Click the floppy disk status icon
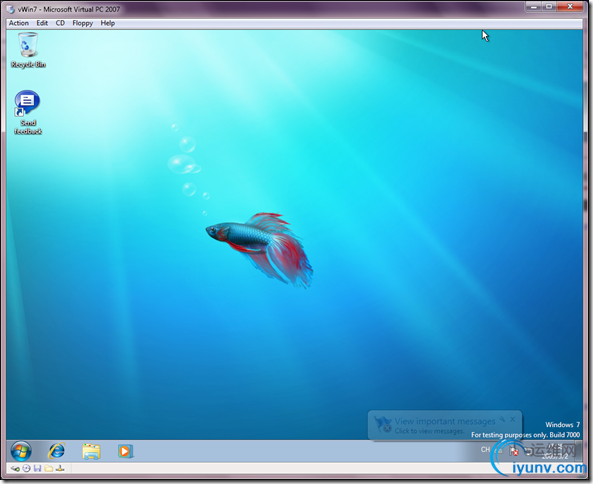This screenshot has height=484, width=593. (37, 469)
